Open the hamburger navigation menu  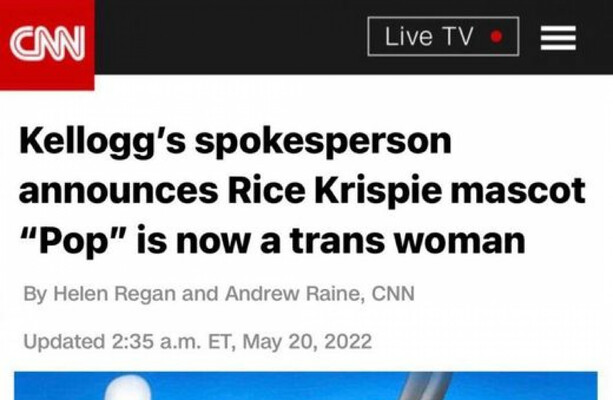click(558, 38)
